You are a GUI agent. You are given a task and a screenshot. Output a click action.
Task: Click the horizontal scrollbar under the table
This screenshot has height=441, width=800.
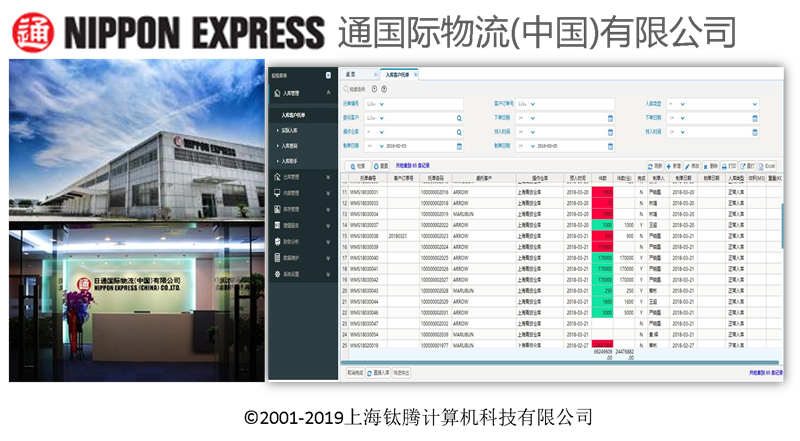(561, 363)
